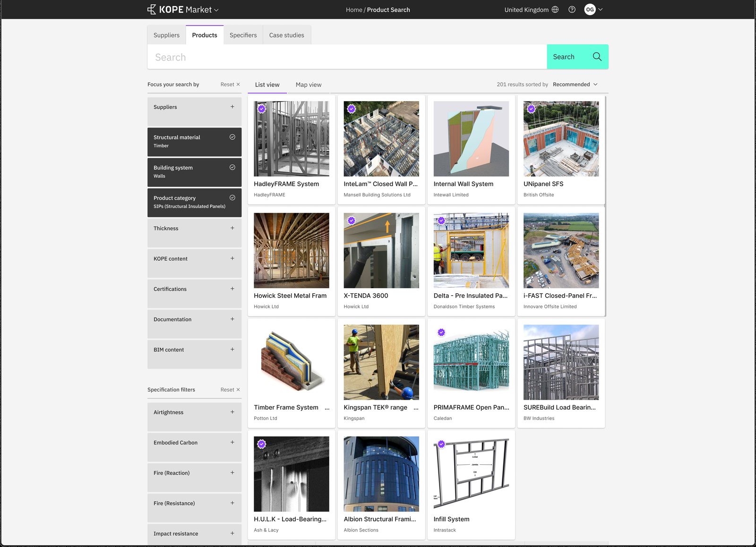The height and width of the screenshot is (547, 756).
Task: Click verified badge on InteLam Closed Wall card
Action: [x=351, y=109]
